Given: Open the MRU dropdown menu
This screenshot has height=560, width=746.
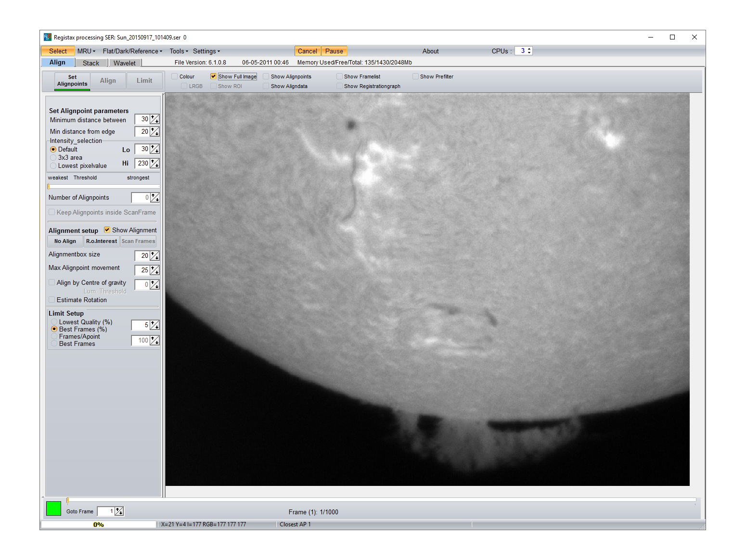Looking at the screenshot, I should coord(87,51).
